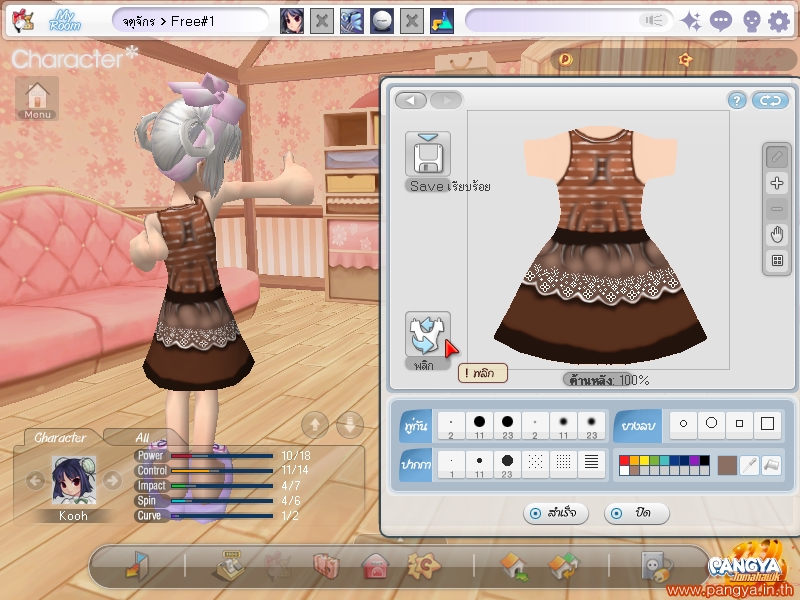Select the eyedropper color picker tool

tap(749, 465)
